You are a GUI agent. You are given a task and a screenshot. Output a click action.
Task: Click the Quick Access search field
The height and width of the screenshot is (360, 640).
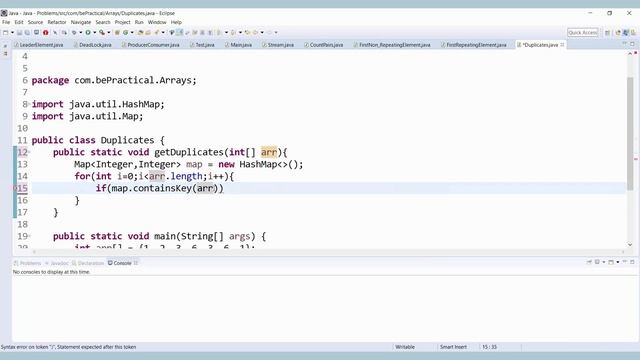(583, 32)
